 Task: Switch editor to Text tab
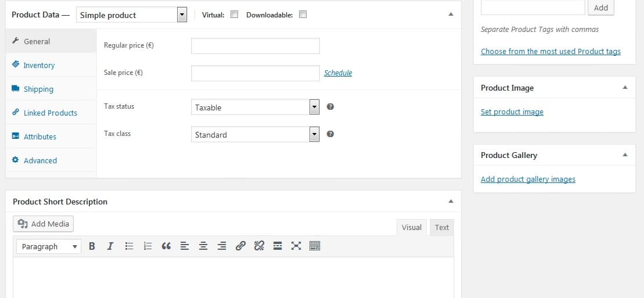[x=442, y=228]
